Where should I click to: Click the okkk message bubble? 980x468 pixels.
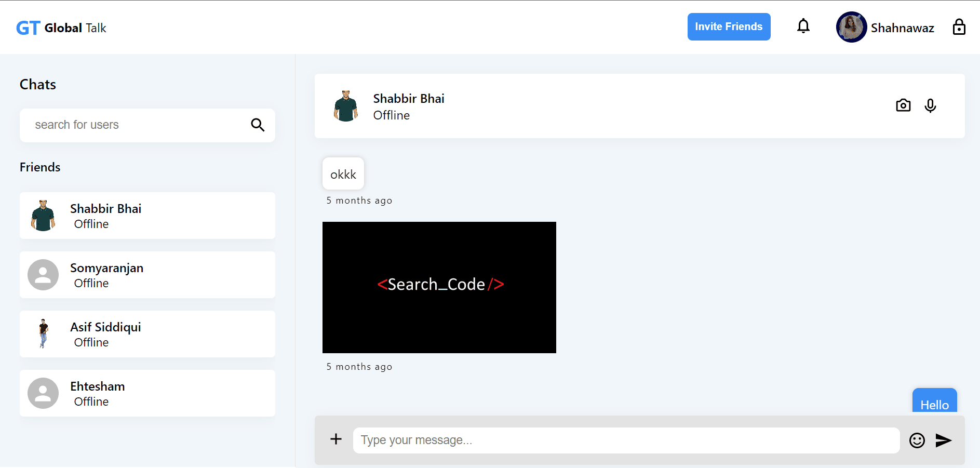tap(343, 173)
